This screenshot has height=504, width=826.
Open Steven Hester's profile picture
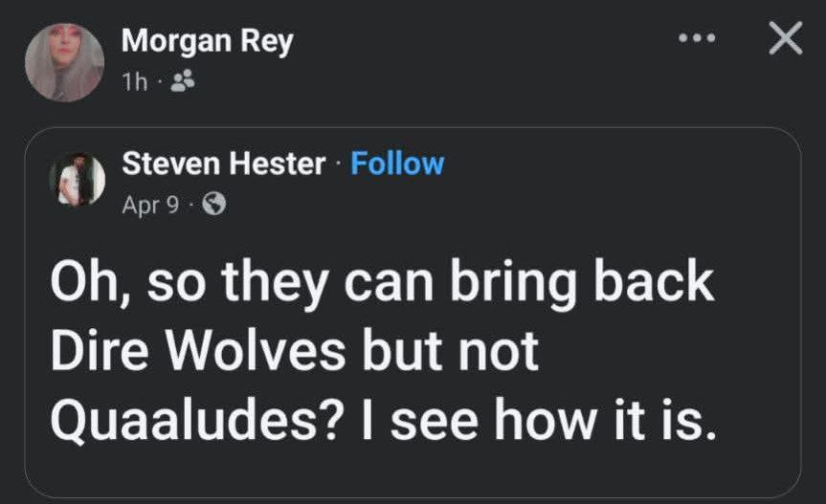[x=78, y=179]
